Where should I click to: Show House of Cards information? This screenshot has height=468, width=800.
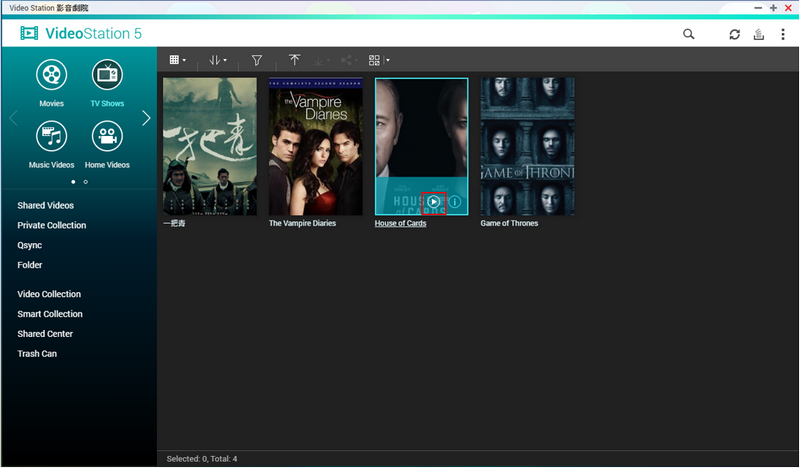point(455,202)
